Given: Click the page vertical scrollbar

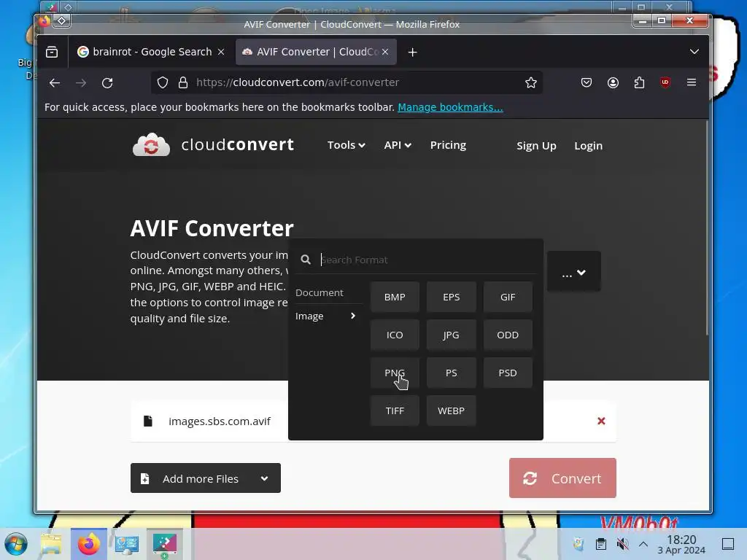Looking at the screenshot, I should [707, 228].
